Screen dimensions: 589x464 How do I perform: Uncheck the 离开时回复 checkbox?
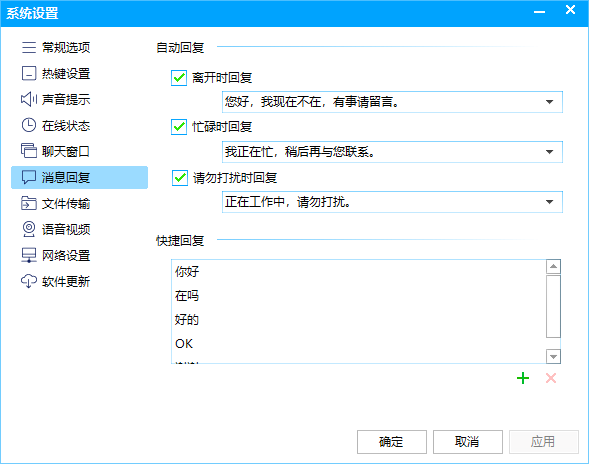[x=179, y=78]
